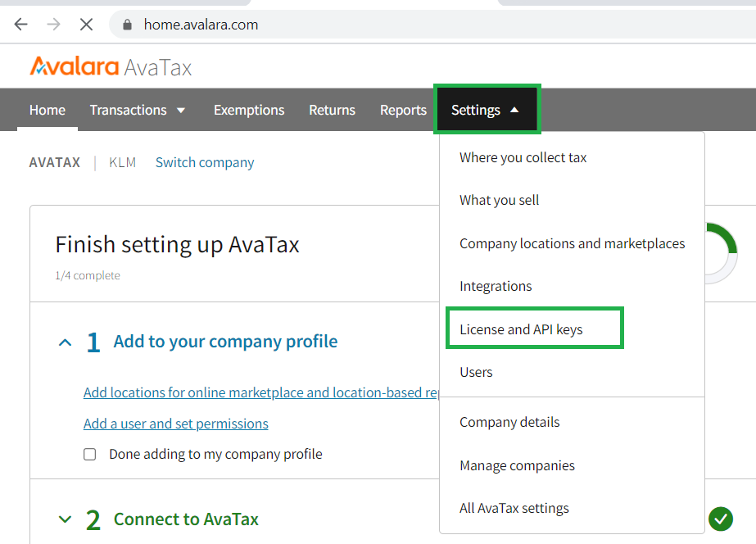Go to the Home tab
Image resolution: width=756 pixels, height=544 pixels.
click(x=48, y=110)
